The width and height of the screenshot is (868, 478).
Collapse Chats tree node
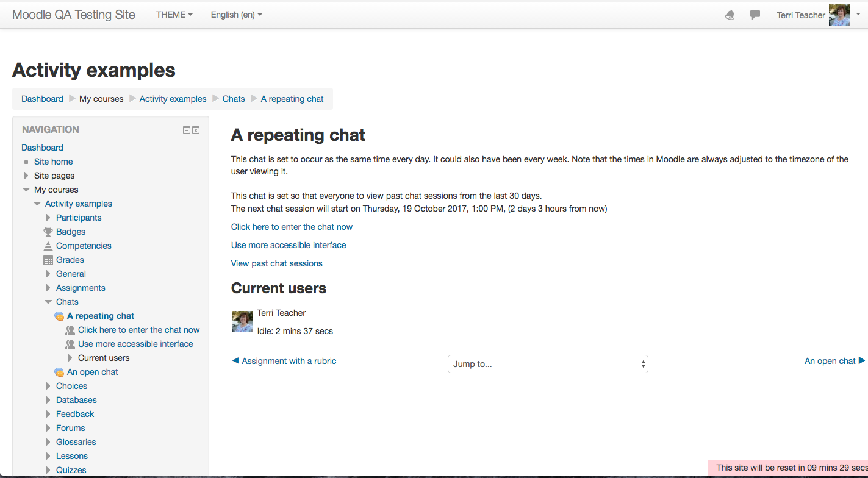(x=48, y=302)
